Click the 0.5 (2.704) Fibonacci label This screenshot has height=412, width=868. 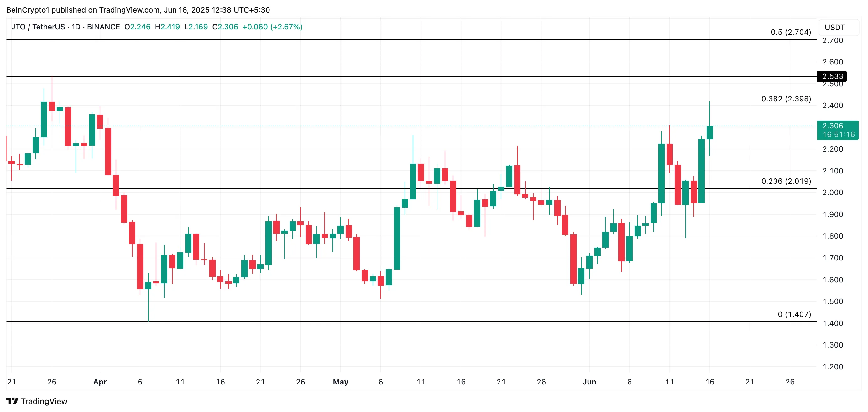point(791,32)
